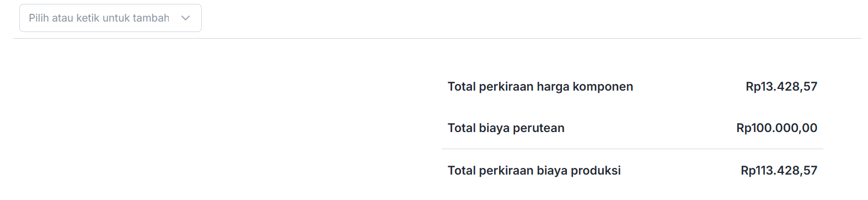Focus the 'Pilih atau ketik untuk tambah' placeholder text
Image resolution: width=868 pixels, height=200 pixels.
(x=99, y=18)
